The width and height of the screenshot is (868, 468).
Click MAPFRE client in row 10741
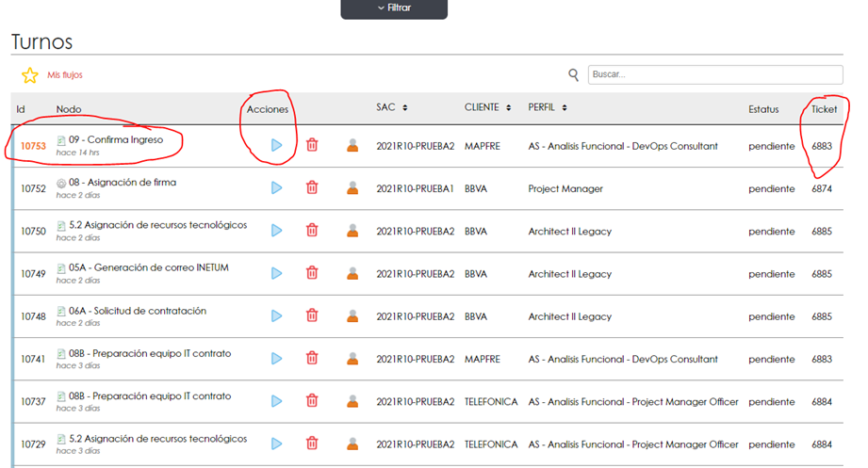point(483,359)
